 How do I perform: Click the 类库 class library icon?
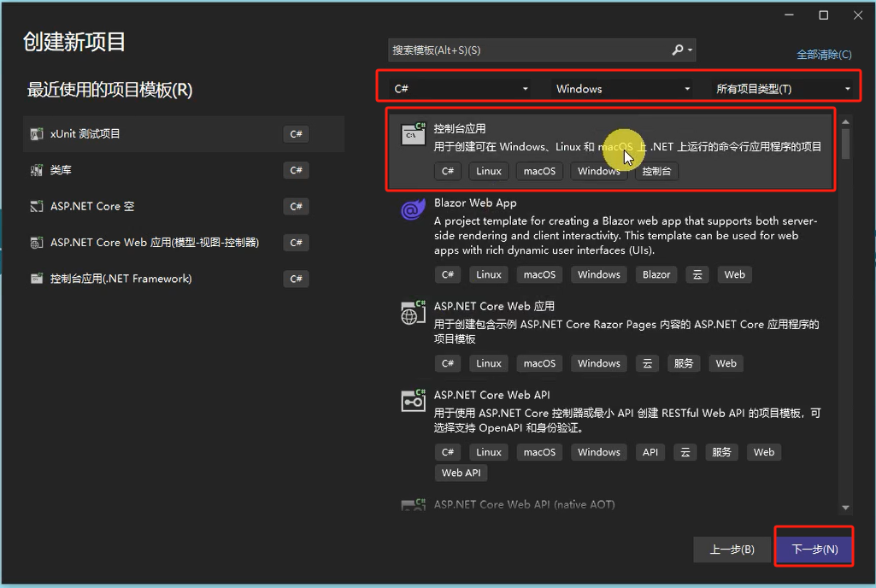pyautogui.click(x=36, y=170)
